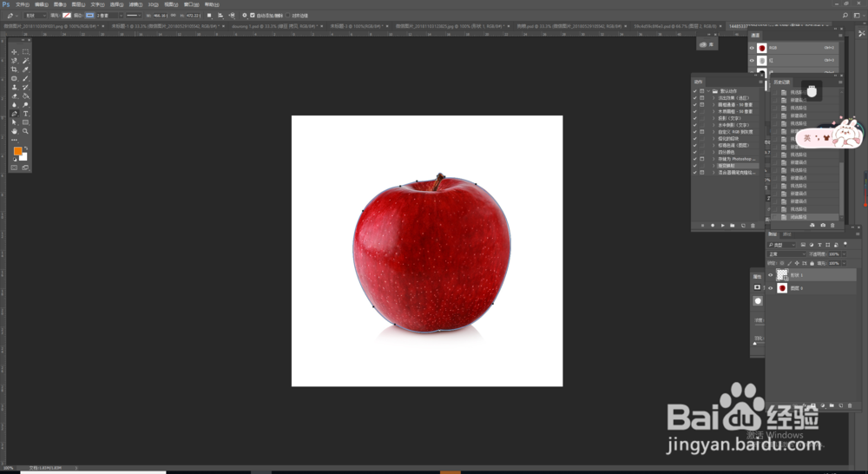Toggle Auto Add/Delete checkbox
This screenshot has height=474, width=868.
tap(253, 16)
